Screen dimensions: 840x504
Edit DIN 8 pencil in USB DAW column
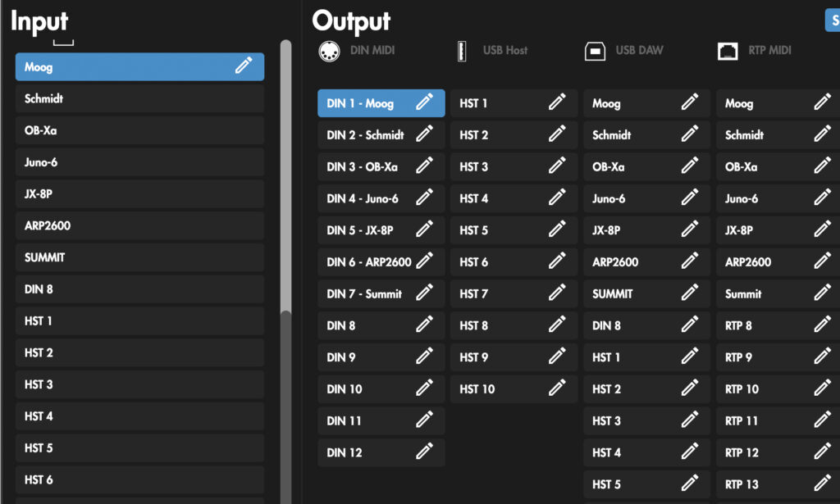[690, 325]
